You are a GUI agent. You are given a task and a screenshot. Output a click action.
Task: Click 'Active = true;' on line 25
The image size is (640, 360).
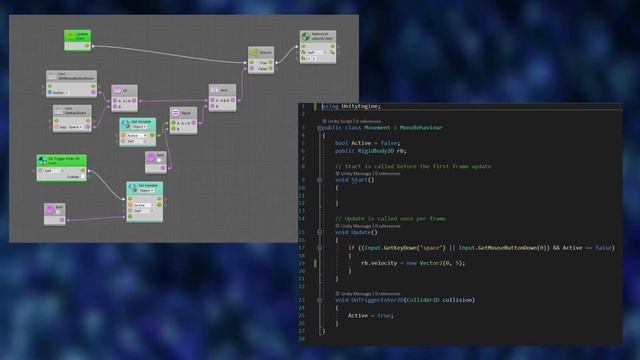[371, 315]
